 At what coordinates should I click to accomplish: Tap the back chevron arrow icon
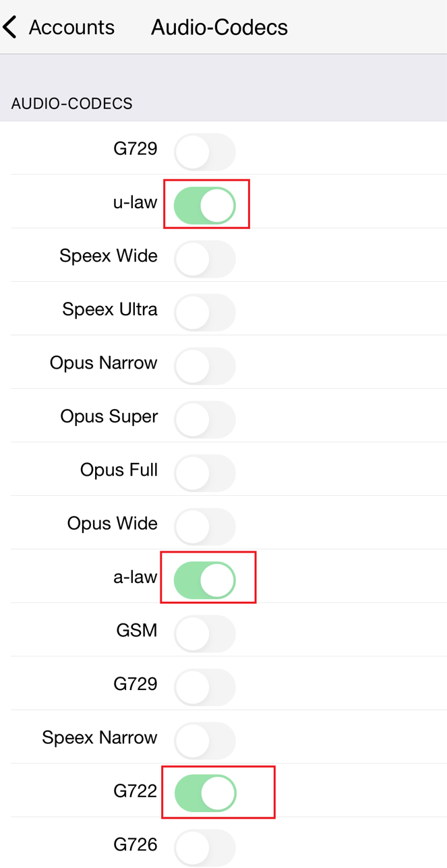pyautogui.click(x=9, y=28)
